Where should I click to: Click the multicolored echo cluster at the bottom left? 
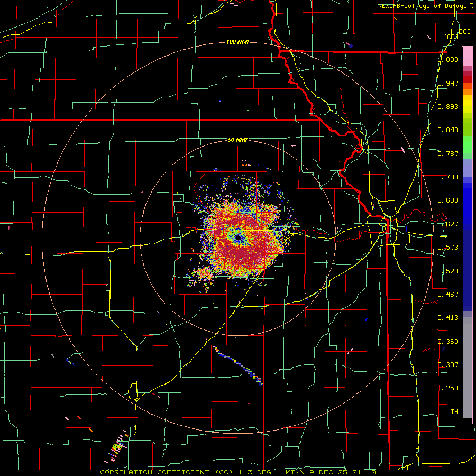pyautogui.click(x=116, y=446)
